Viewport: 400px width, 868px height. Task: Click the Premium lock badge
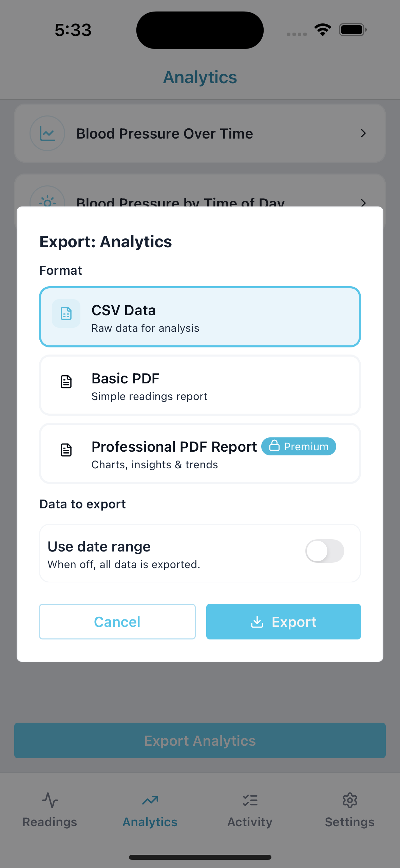299,446
